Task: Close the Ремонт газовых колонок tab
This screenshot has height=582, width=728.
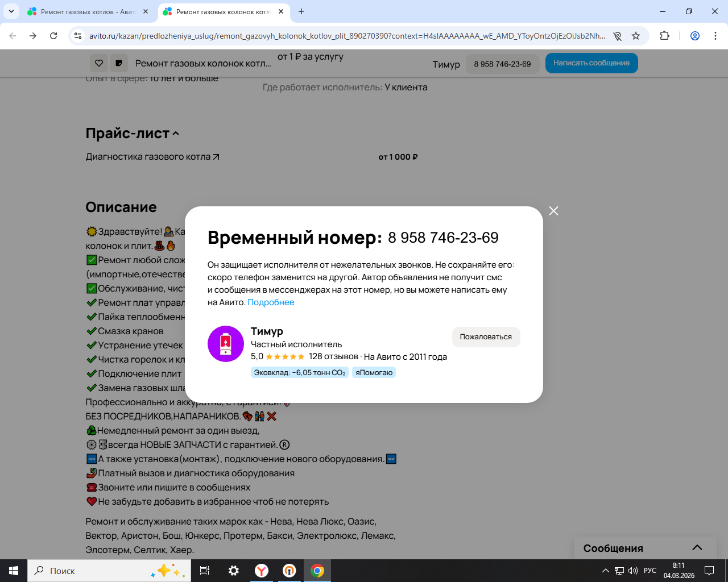Action: (281, 11)
